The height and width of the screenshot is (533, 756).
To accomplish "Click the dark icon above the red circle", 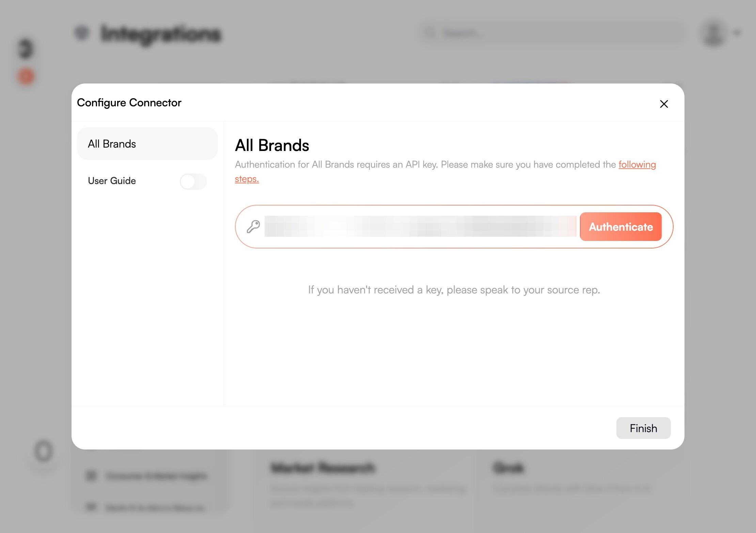I will tap(26, 49).
